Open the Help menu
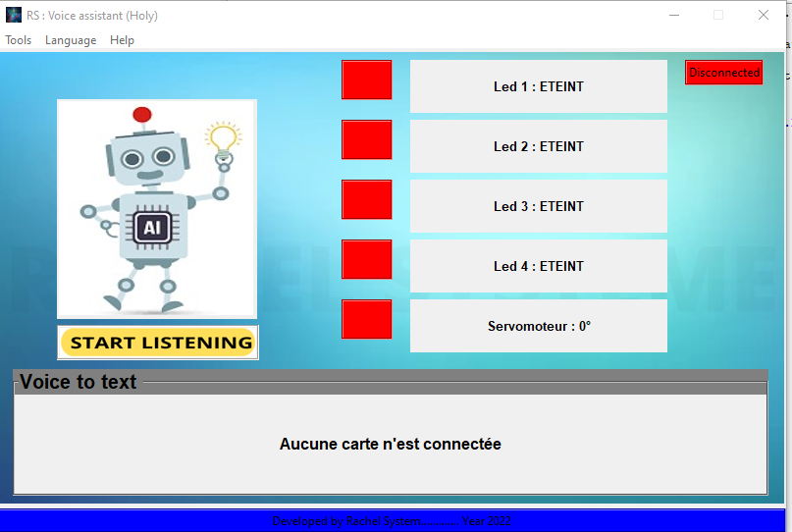The height and width of the screenshot is (532, 792). [x=123, y=40]
